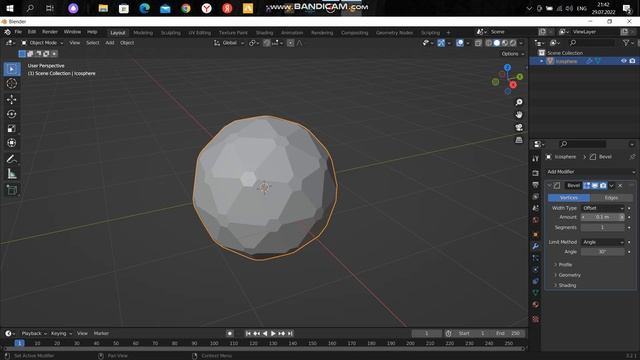Open Object properties tab (orange square)
The image size is (640, 360).
pyautogui.click(x=535, y=234)
